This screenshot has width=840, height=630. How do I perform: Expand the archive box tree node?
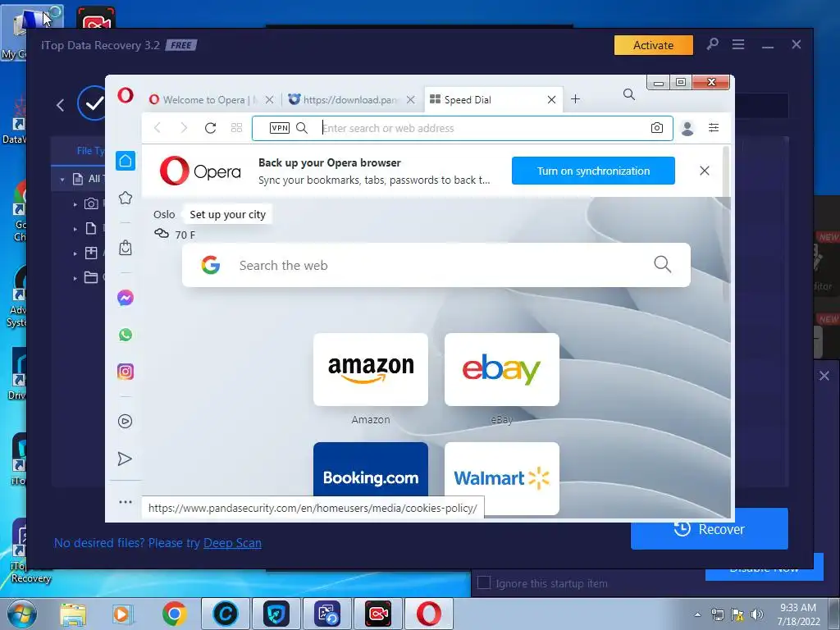tap(75, 253)
